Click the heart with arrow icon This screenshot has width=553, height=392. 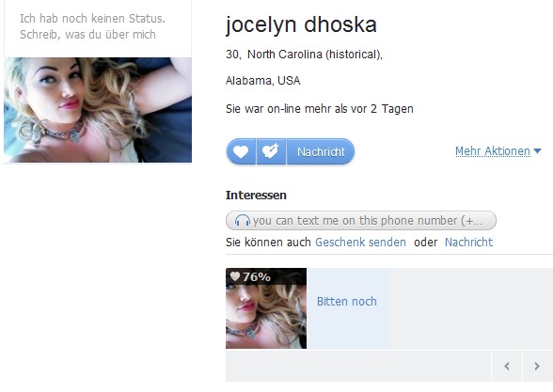coord(271,151)
